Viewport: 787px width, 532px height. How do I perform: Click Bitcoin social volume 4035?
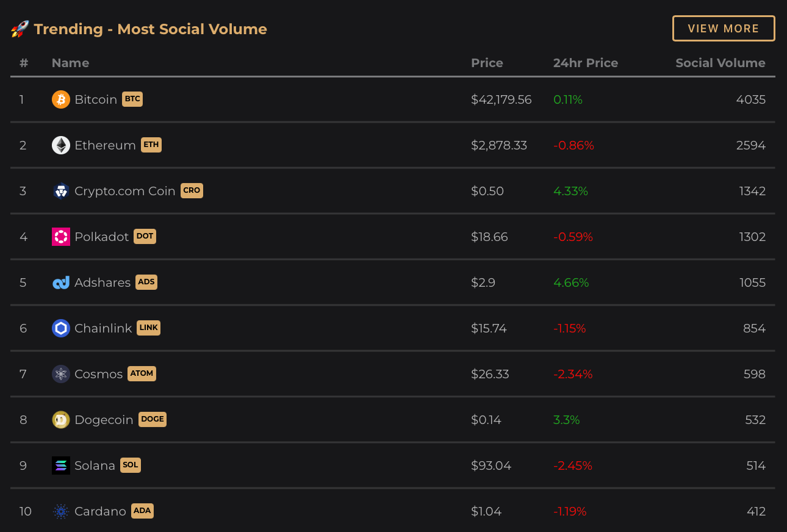click(751, 99)
